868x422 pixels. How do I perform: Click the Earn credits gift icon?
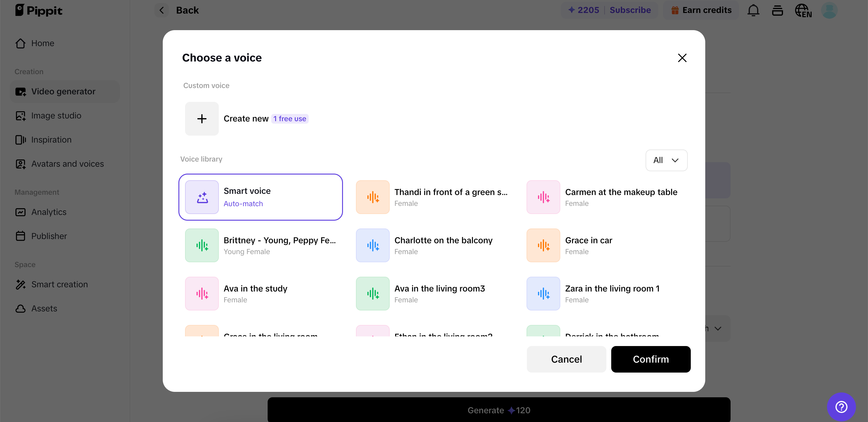point(676,10)
